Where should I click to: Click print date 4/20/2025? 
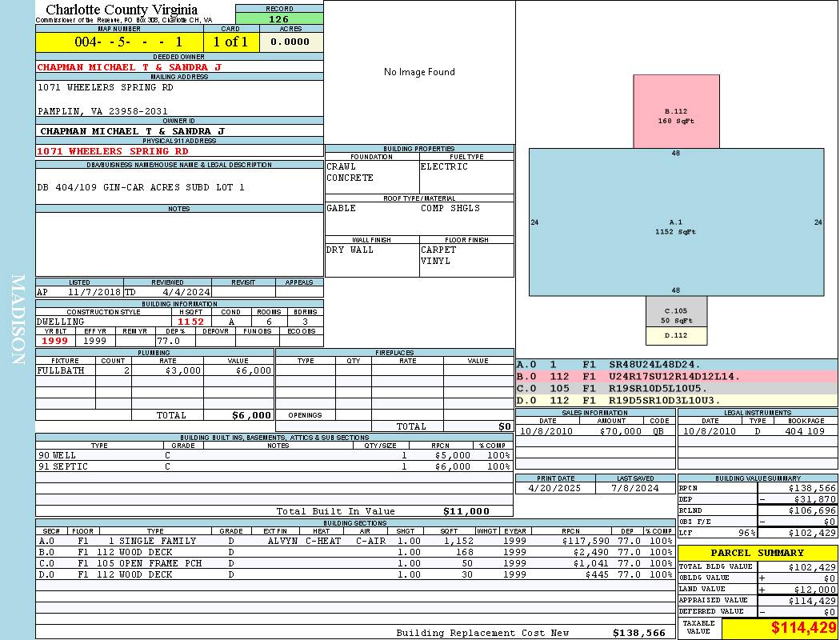point(554,488)
